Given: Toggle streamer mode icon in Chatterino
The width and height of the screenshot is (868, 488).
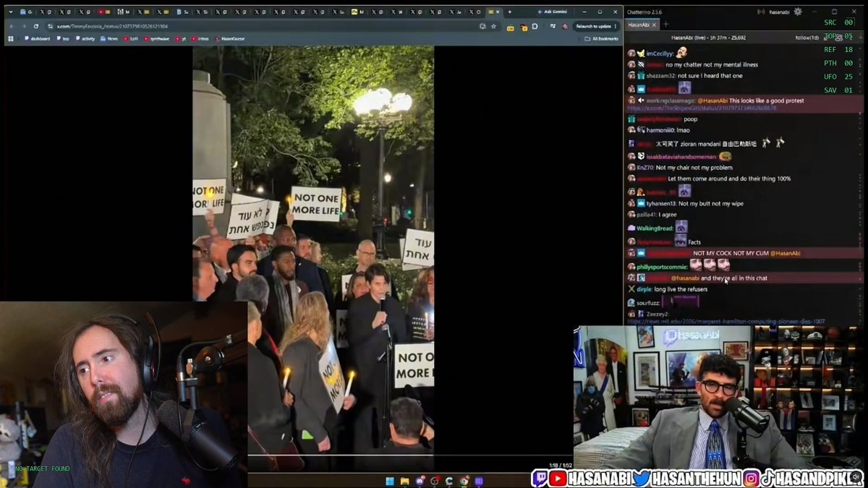Looking at the screenshot, I should (x=761, y=12).
